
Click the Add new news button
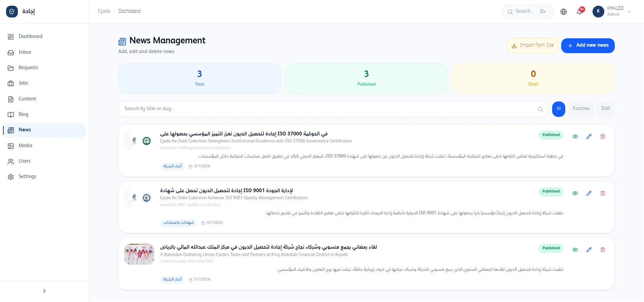[588, 45]
